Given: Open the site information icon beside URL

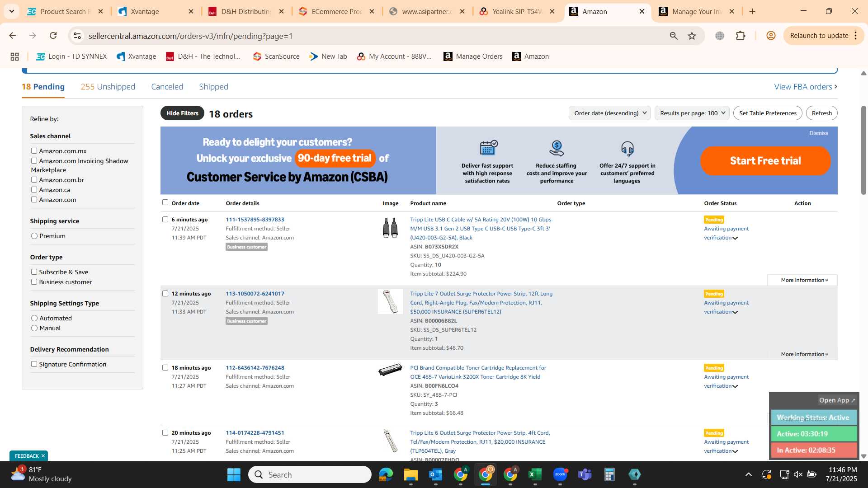Looking at the screenshot, I should [77, 36].
